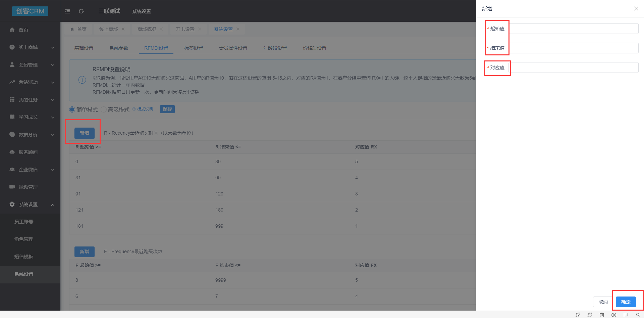Click the rocket icon in the bottom status bar
This screenshot has height=318, width=644.
coord(578,315)
